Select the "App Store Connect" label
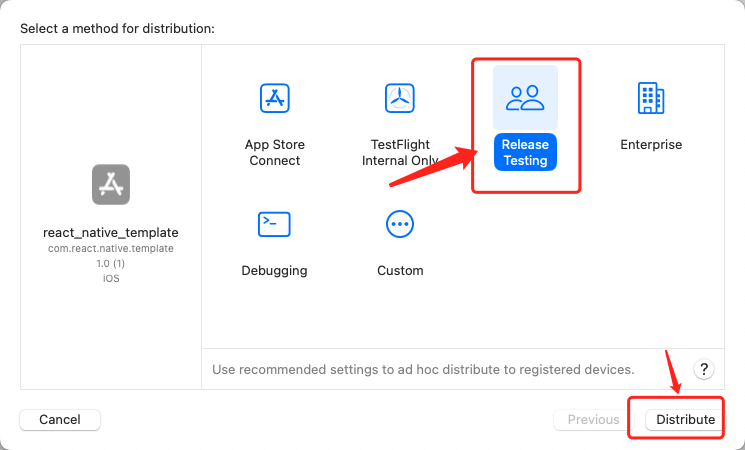 pyautogui.click(x=275, y=152)
